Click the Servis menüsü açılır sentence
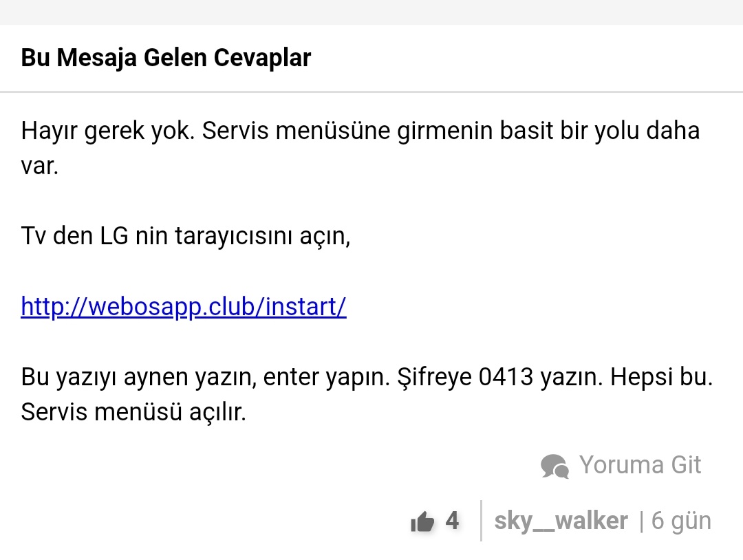This screenshot has width=743, height=560. pos(133,411)
